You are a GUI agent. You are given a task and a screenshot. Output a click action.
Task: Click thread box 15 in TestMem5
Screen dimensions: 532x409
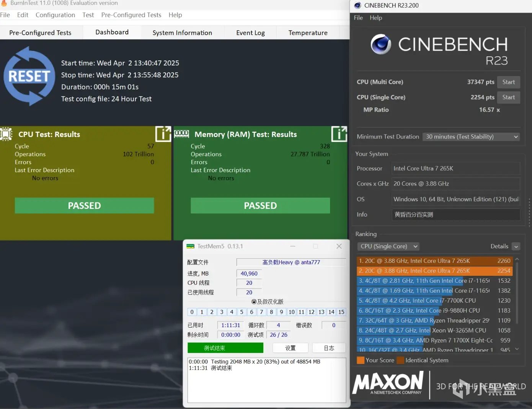[x=341, y=312]
